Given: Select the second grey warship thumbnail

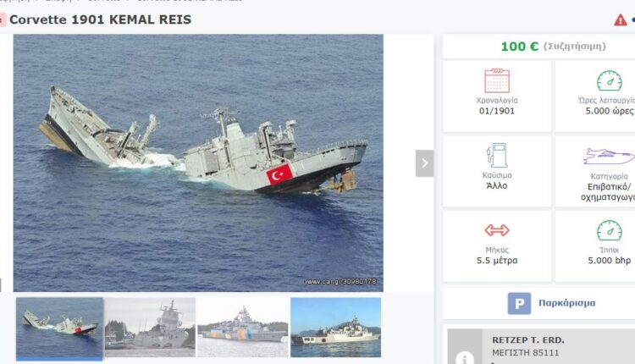Looking at the screenshot, I should 150,328.
